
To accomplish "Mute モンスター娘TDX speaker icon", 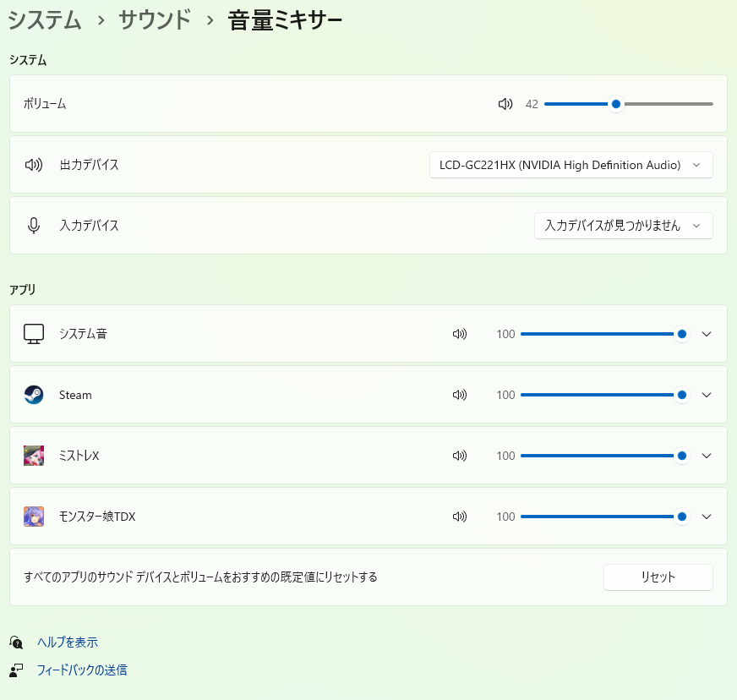I will pyautogui.click(x=460, y=517).
